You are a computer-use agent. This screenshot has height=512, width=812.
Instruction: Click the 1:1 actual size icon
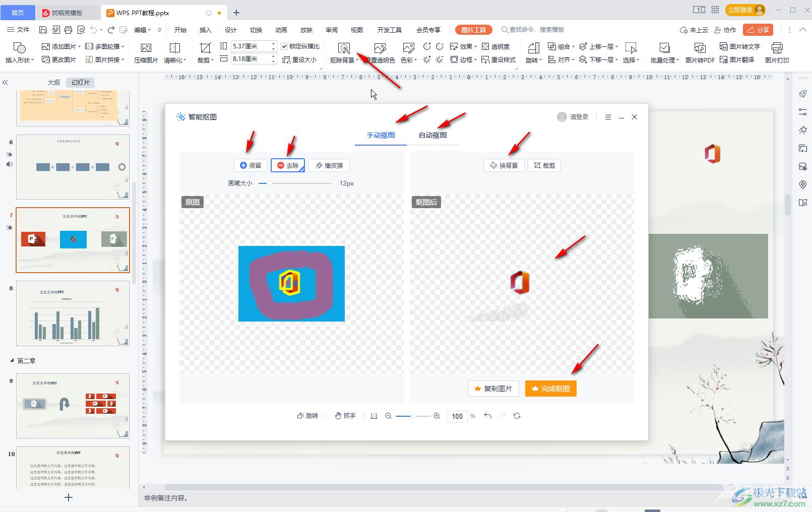373,416
